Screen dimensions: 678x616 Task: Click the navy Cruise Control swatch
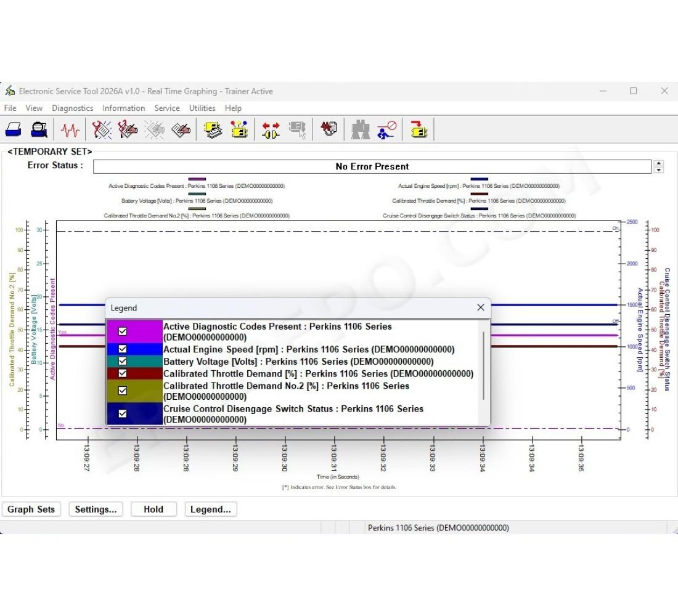(134, 414)
